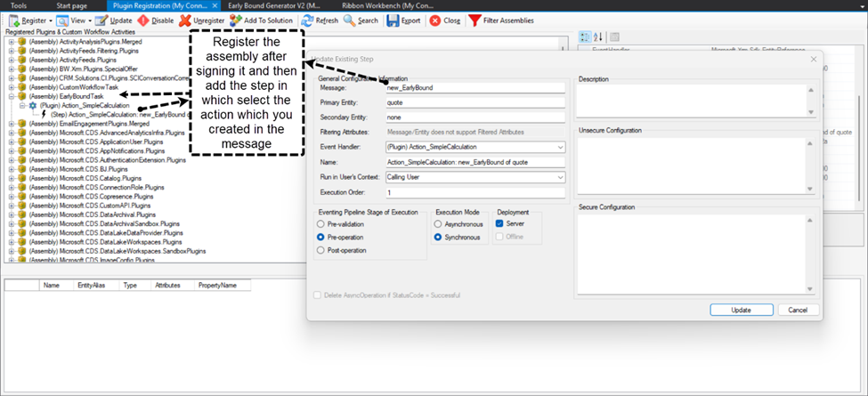Click the Secondary Entity field
The image size is (868, 396).
475,117
